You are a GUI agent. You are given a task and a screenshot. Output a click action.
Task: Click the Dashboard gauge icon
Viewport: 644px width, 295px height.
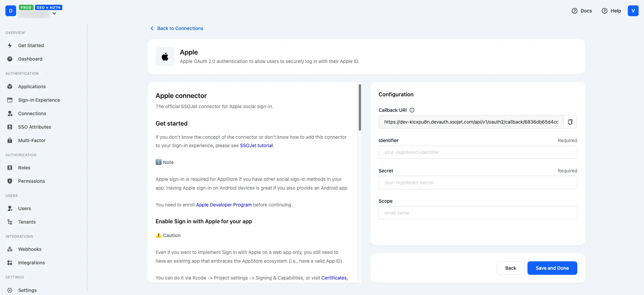click(x=10, y=59)
